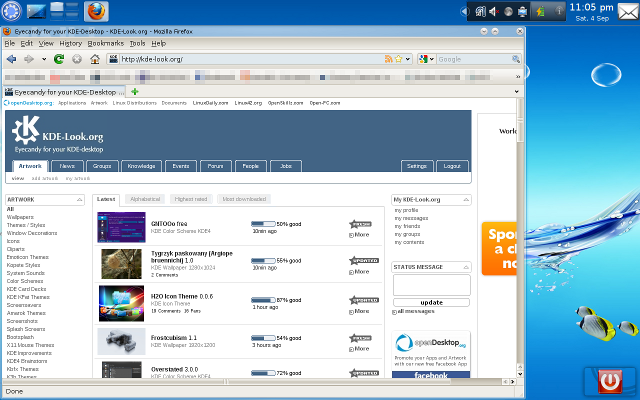Open back/forward history dropdown arrow

point(44,59)
